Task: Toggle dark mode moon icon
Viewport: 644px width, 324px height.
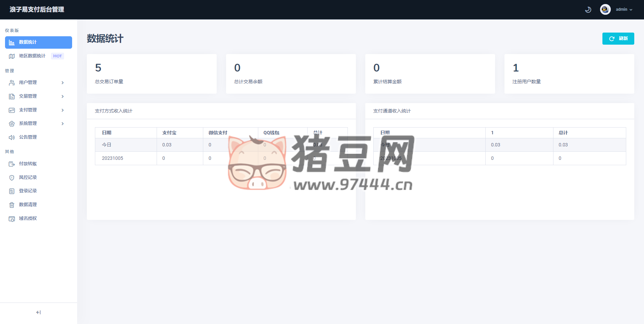Action: click(x=588, y=10)
